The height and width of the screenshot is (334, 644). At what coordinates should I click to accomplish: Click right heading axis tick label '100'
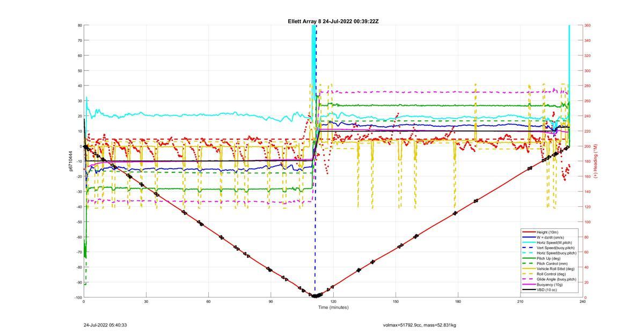coord(588,222)
